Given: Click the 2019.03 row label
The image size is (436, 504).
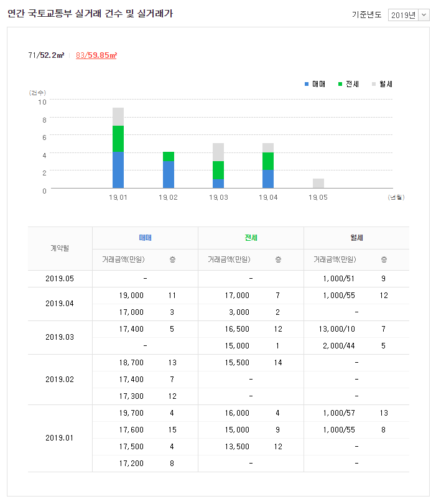Looking at the screenshot, I should (x=60, y=337).
